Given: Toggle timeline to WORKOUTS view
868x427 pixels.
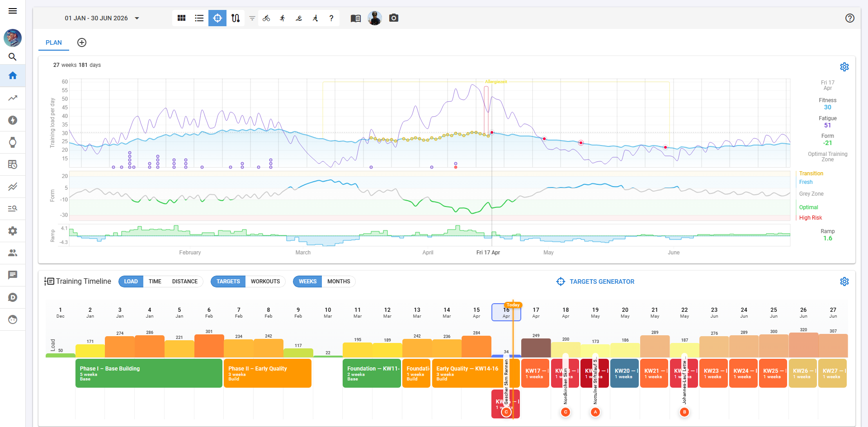Looking at the screenshot, I should pos(265,282).
